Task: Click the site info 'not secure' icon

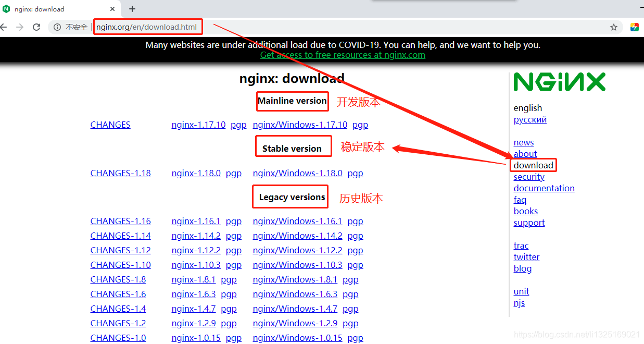Action: (x=57, y=27)
